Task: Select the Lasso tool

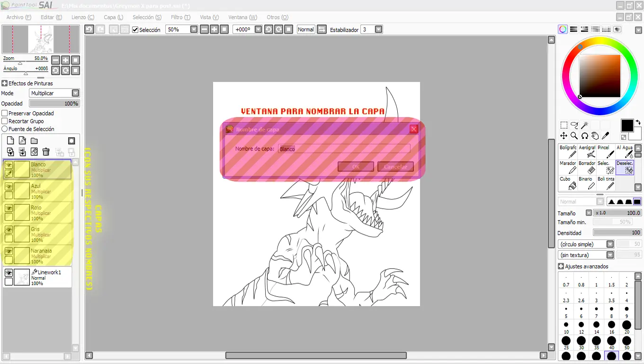Action: 574,126
